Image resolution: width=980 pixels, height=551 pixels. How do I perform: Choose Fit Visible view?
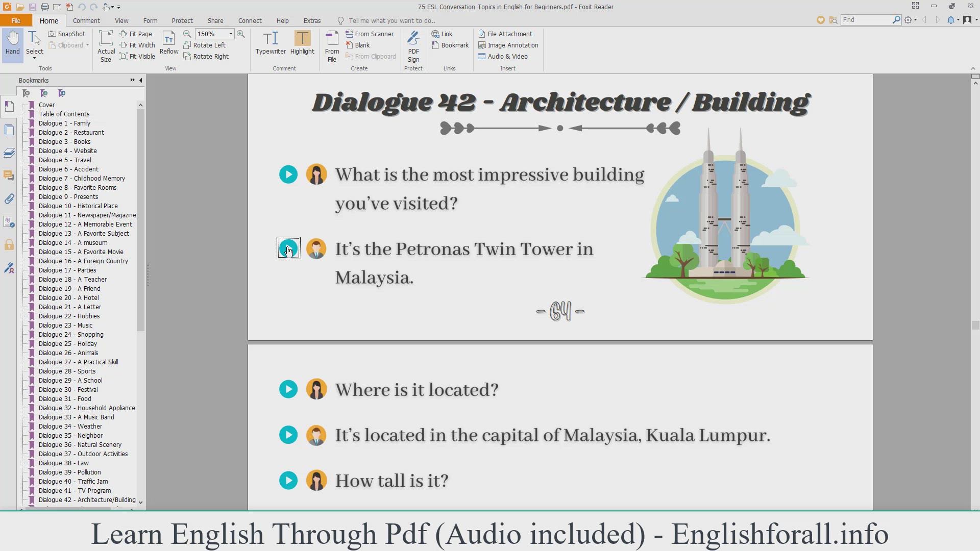(x=137, y=56)
